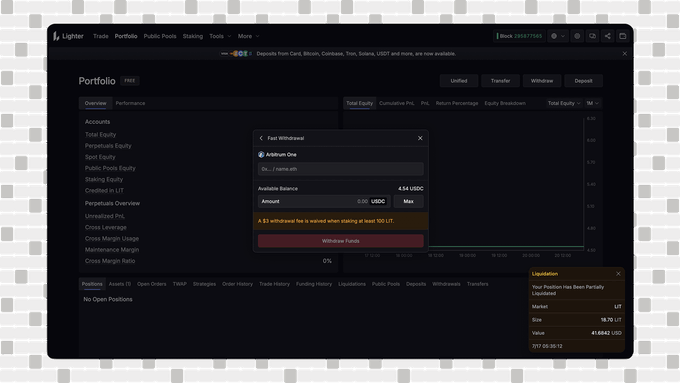View the Trade History tab
The width and height of the screenshot is (680, 383).
tap(274, 284)
